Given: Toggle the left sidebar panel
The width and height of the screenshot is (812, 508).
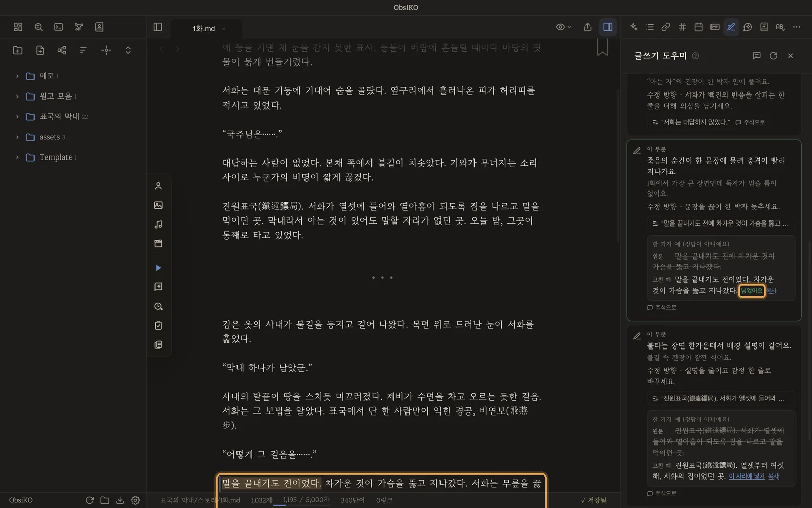Looking at the screenshot, I should click(158, 27).
